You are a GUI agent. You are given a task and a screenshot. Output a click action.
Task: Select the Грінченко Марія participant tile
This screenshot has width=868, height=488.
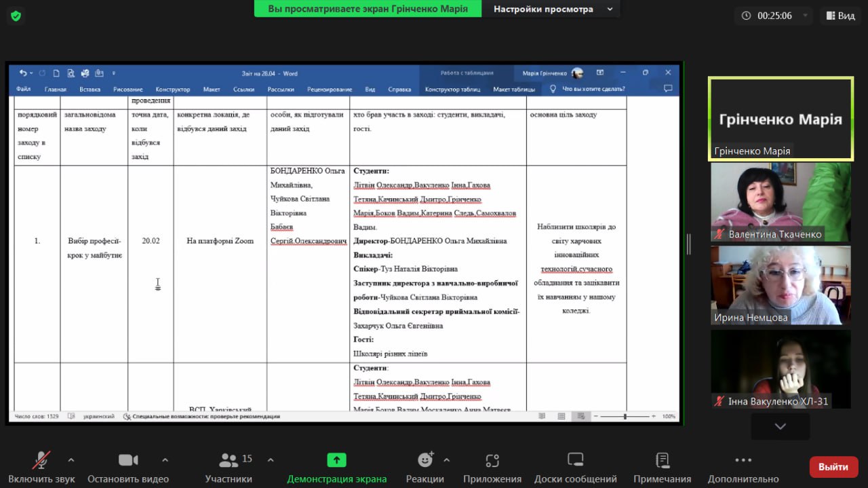(781, 119)
